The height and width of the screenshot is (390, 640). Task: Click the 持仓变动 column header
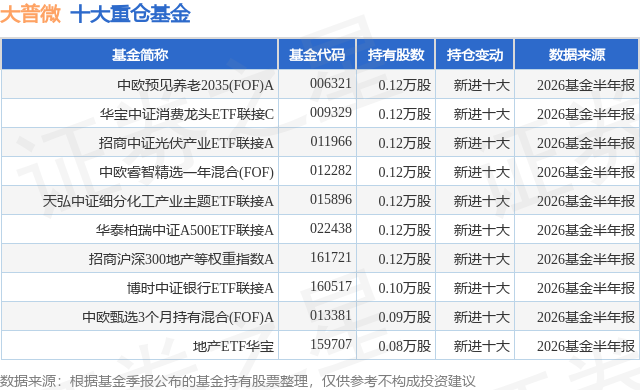[x=474, y=55]
